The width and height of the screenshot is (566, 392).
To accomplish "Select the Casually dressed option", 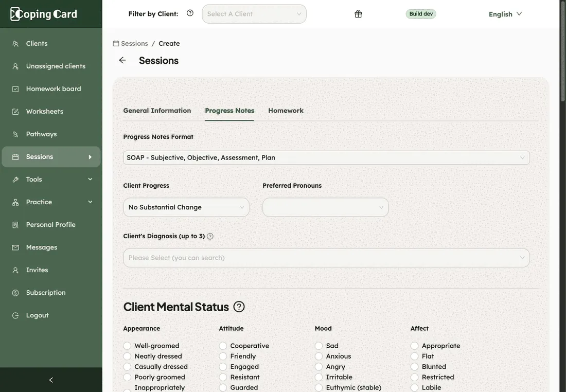I will (127, 367).
